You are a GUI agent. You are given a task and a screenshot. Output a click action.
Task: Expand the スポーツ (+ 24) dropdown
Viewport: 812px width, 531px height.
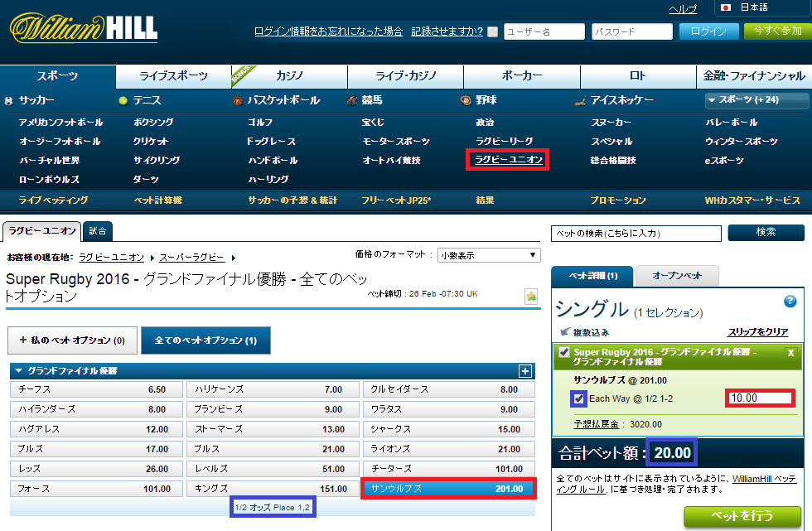pyautogui.click(x=756, y=100)
